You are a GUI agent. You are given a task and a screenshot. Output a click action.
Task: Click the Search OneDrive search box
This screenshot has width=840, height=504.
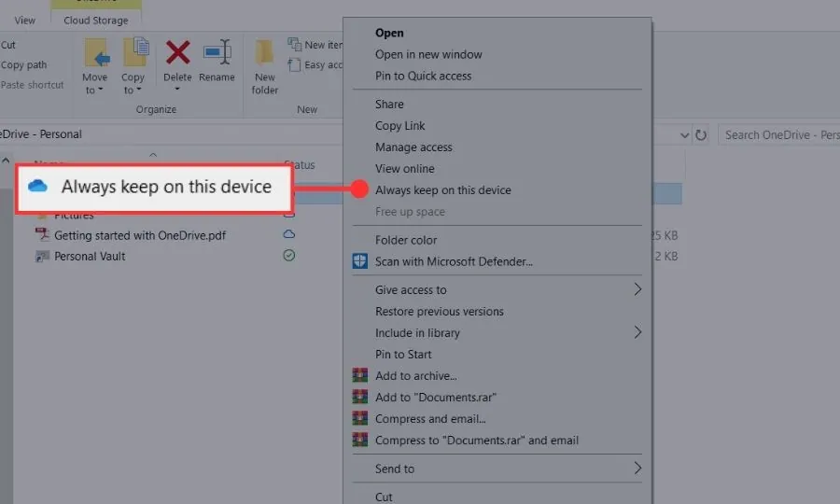coord(779,135)
